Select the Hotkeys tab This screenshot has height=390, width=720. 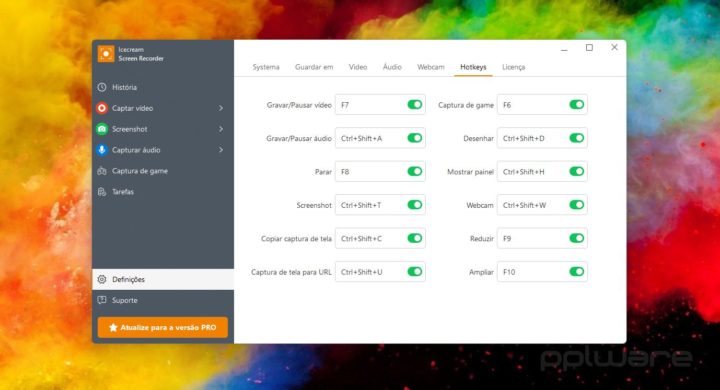pyautogui.click(x=473, y=67)
